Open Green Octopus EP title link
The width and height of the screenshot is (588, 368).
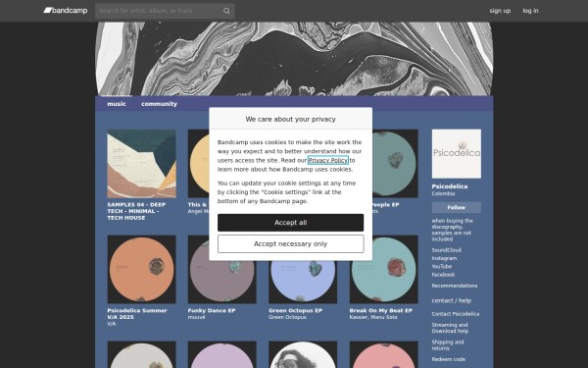click(x=296, y=310)
